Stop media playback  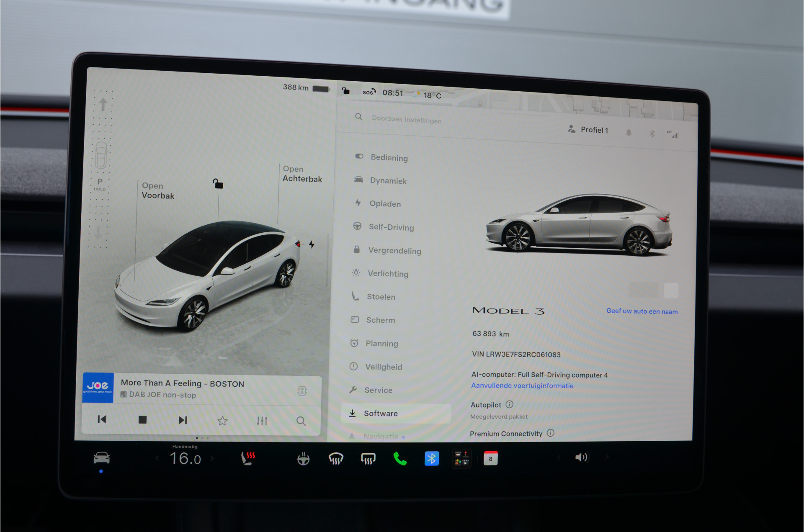[x=142, y=419]
